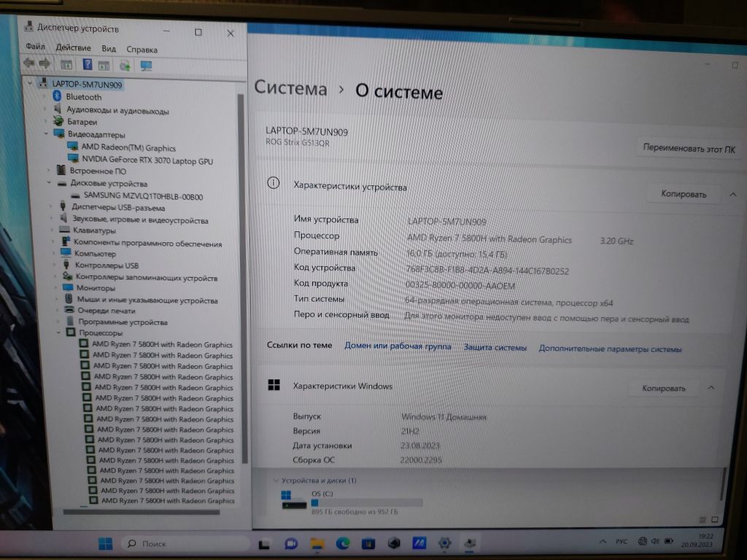Screen dimensions: 747x560
Task: Collapse the Процессоры tree node
Action: click(x=59, y=332)
